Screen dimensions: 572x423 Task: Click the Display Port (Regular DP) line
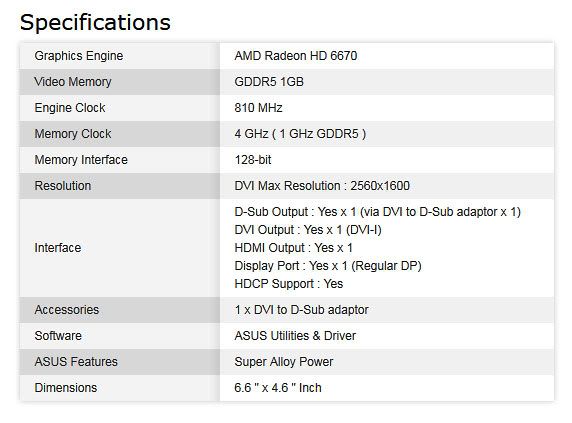328,266
